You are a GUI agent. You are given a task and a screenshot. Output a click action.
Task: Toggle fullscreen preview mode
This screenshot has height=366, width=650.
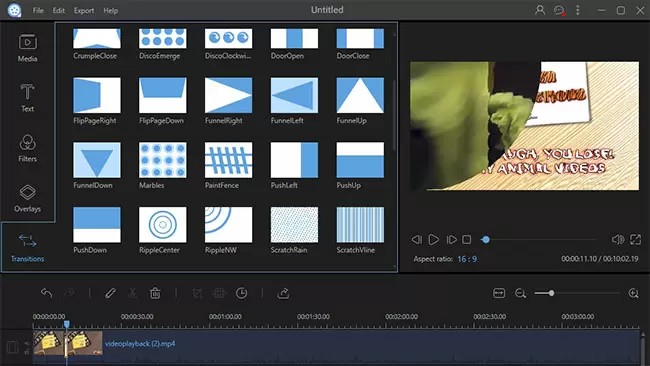pos(635,239)
